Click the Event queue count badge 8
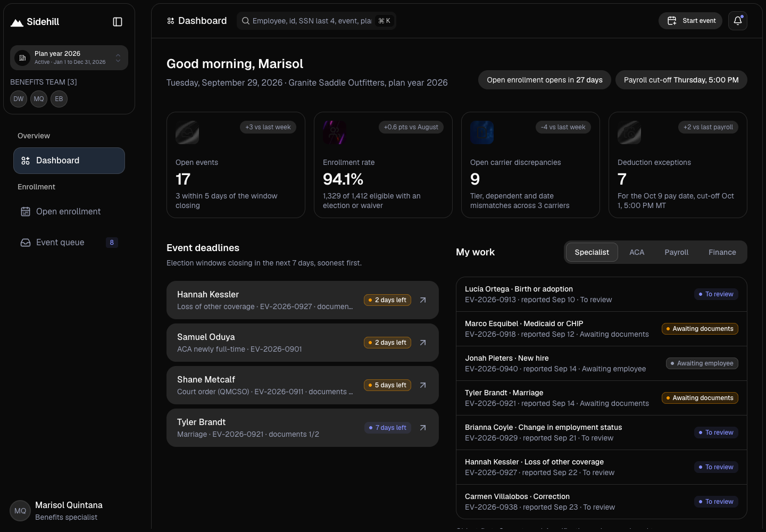The width and height of the screenshot is (766, 532). 112,243
